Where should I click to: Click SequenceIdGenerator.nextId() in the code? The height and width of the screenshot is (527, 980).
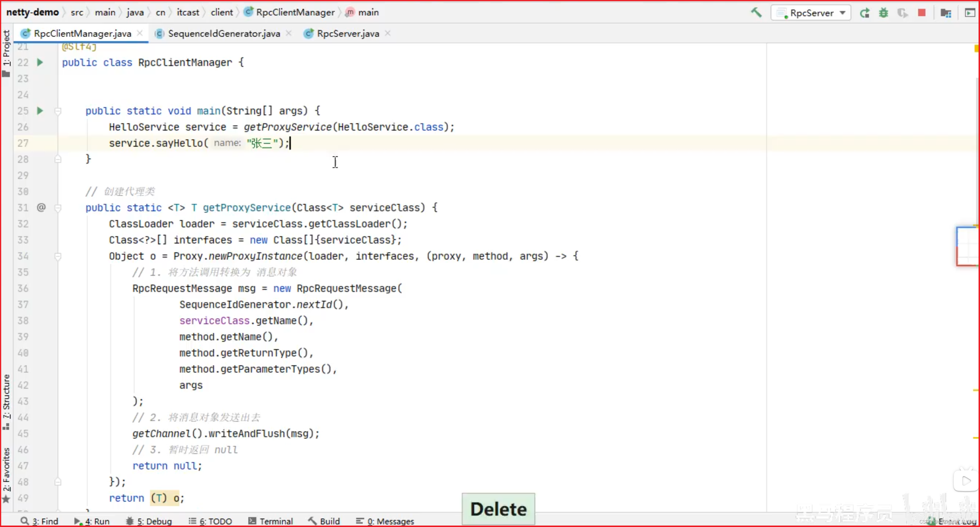pos(261,305)
